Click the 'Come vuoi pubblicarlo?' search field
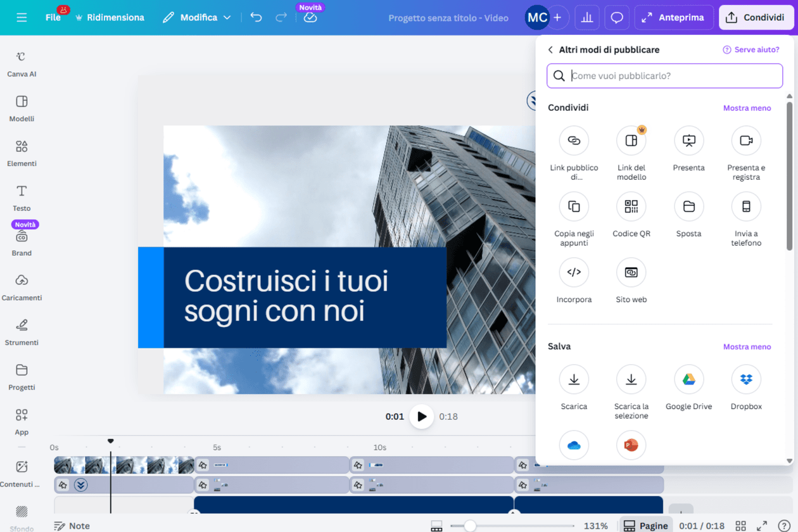The width and height of the screenshot is (798, 532). tap(671, 76)
